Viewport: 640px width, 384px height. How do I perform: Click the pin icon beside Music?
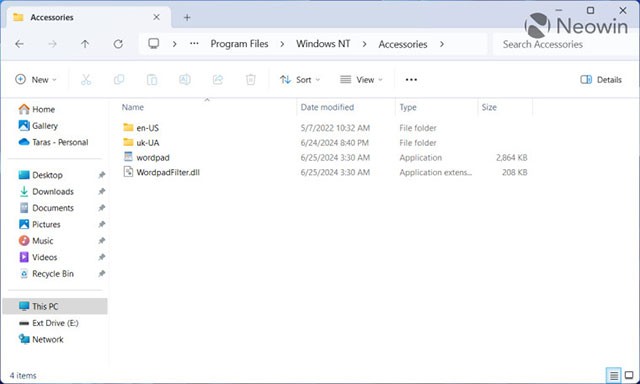pyautogui.click(x=102, y=241)
